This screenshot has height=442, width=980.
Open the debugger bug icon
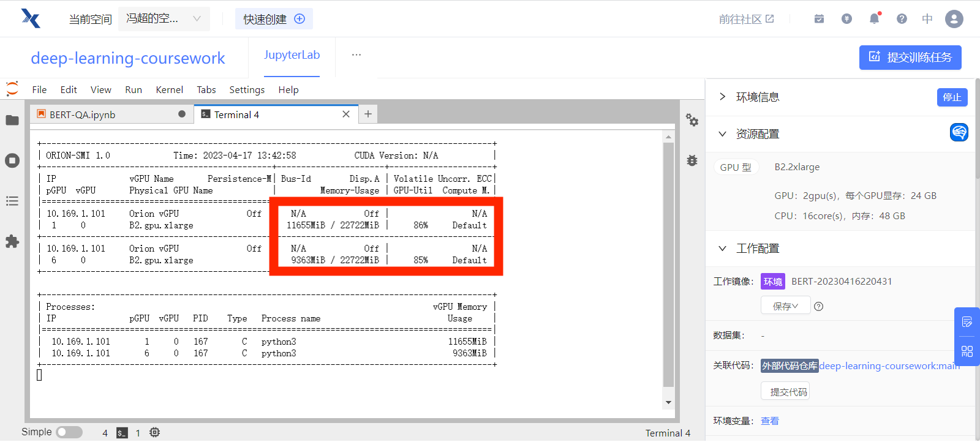point(692,160)
